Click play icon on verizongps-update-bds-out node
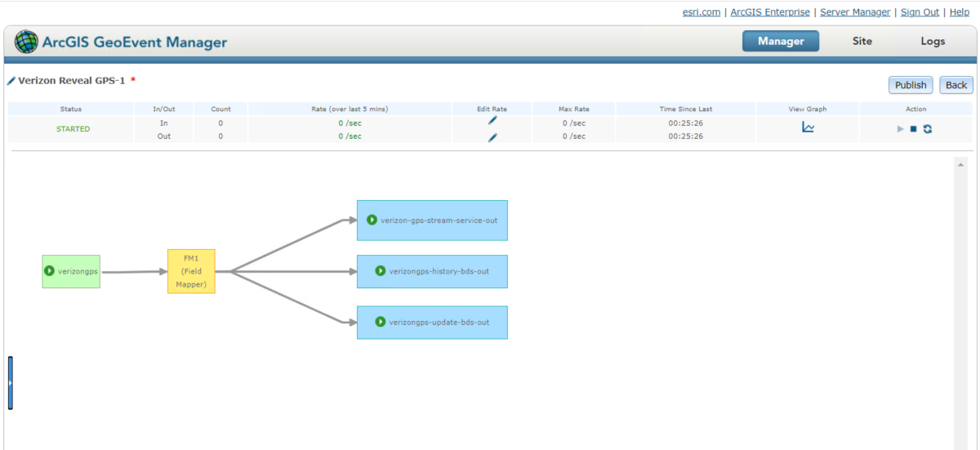 (x=381, y=322)
